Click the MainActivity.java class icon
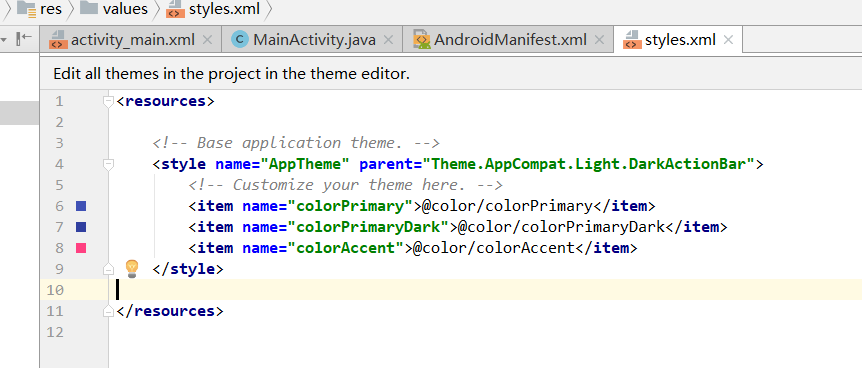This screenshot has width=862, height=368. point(240,40)
